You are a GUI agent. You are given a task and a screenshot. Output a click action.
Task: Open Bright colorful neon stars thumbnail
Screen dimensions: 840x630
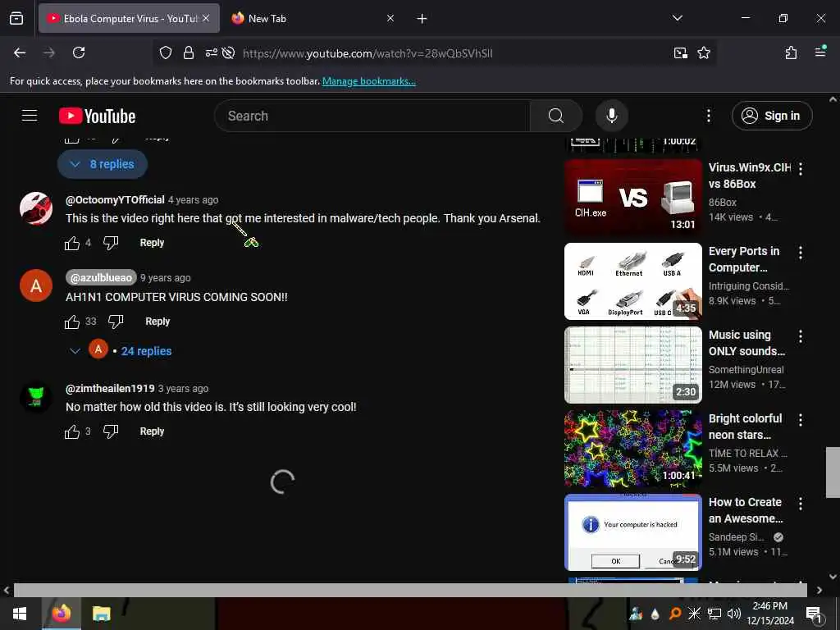632,449
